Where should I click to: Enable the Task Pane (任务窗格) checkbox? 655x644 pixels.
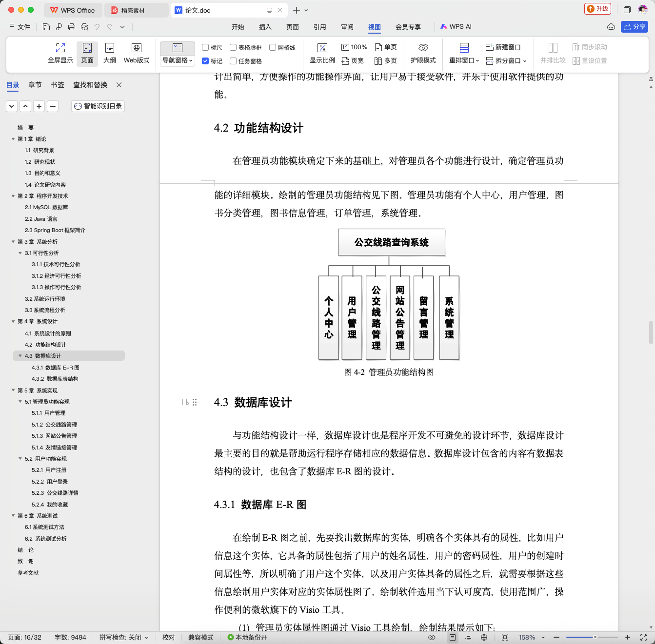tap(233, 61)
